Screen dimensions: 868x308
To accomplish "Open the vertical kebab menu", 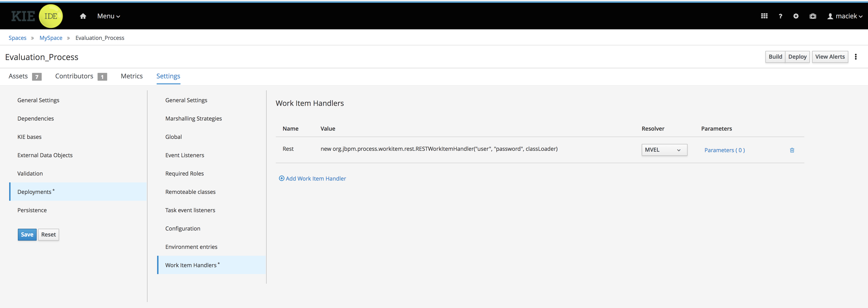I will pos(855,57).
